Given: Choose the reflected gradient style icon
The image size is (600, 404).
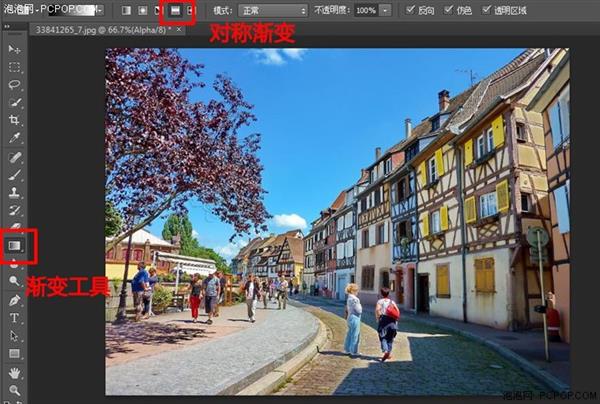Looking at the screenshot, I should click(174, 10).
